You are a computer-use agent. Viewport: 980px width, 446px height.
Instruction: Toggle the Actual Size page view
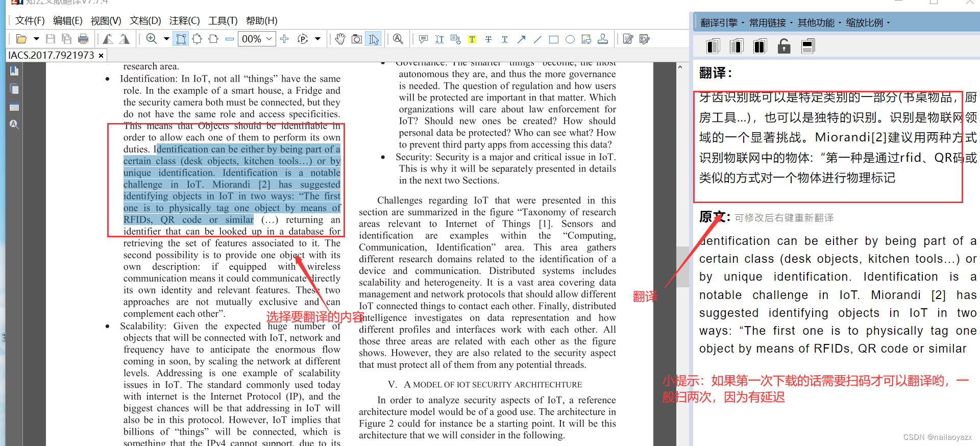181,39
